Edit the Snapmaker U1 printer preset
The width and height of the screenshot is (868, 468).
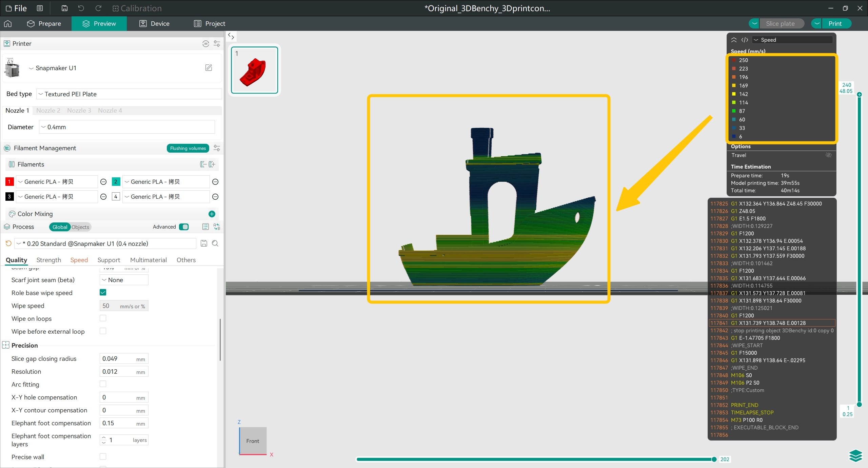click(209, 68)
